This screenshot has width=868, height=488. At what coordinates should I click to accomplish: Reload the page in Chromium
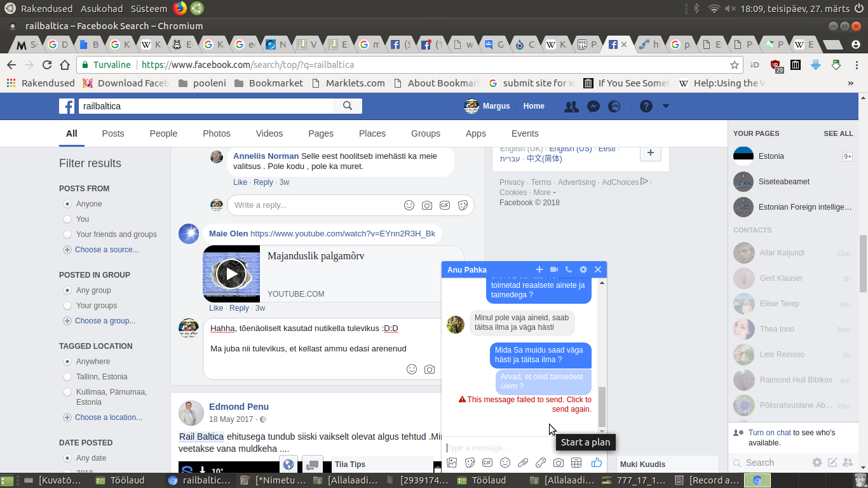(46, 65)
